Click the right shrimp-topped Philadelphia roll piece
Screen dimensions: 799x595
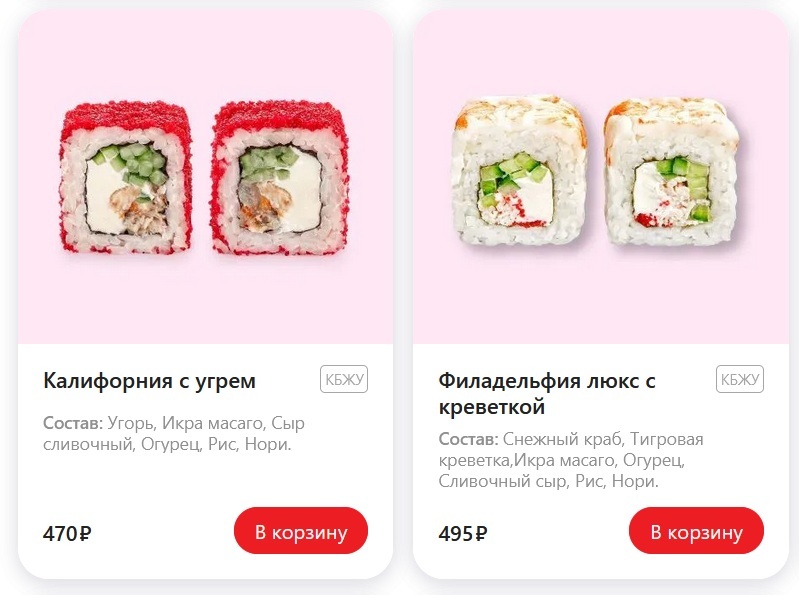pyautogui.click(x=672, y=171)
